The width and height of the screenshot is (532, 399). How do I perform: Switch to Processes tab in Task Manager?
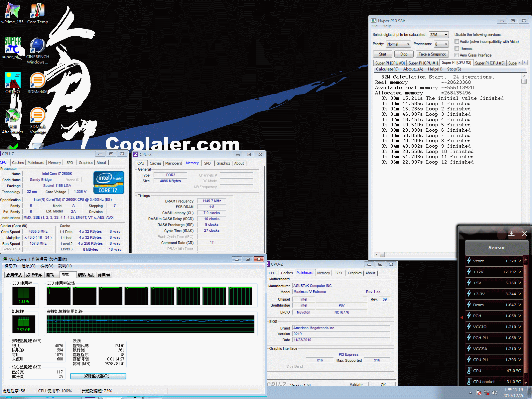34,275
